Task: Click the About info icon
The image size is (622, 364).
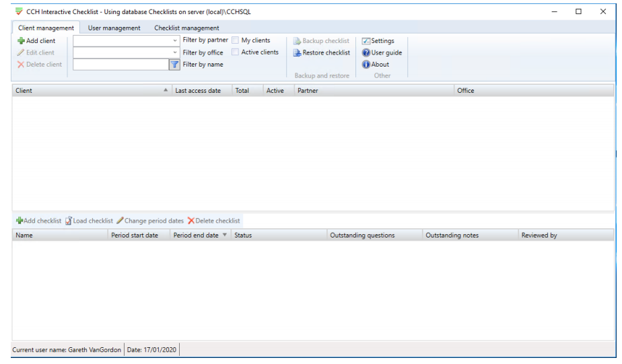Action: (x=366, y=64)
